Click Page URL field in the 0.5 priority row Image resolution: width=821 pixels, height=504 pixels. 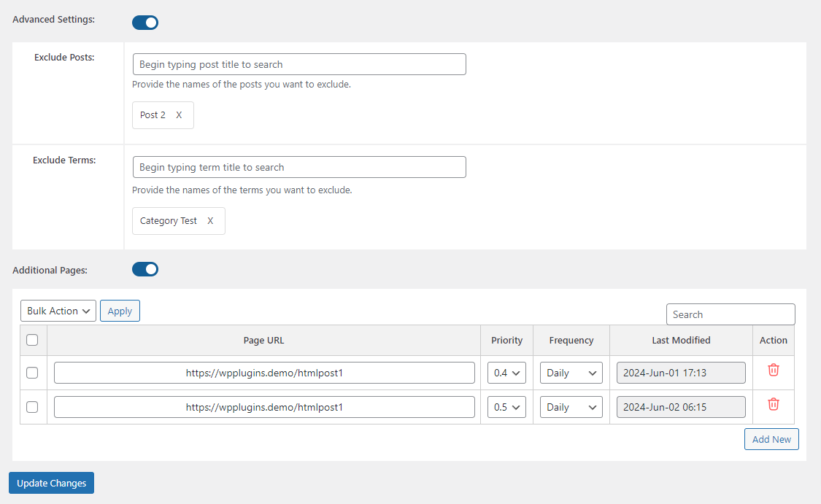tap(264, 407)
